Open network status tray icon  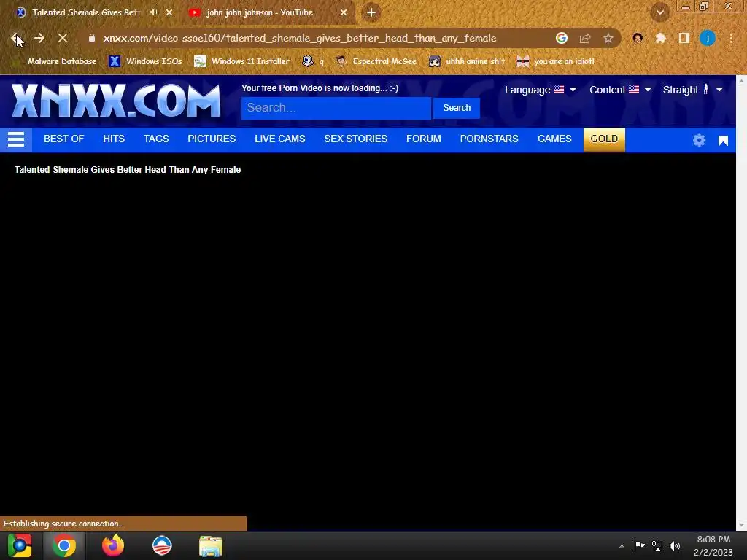tap(657, 545)
